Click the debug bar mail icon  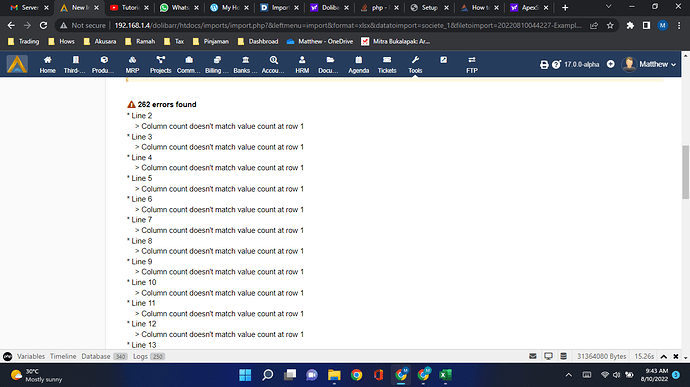pos(532,356)
